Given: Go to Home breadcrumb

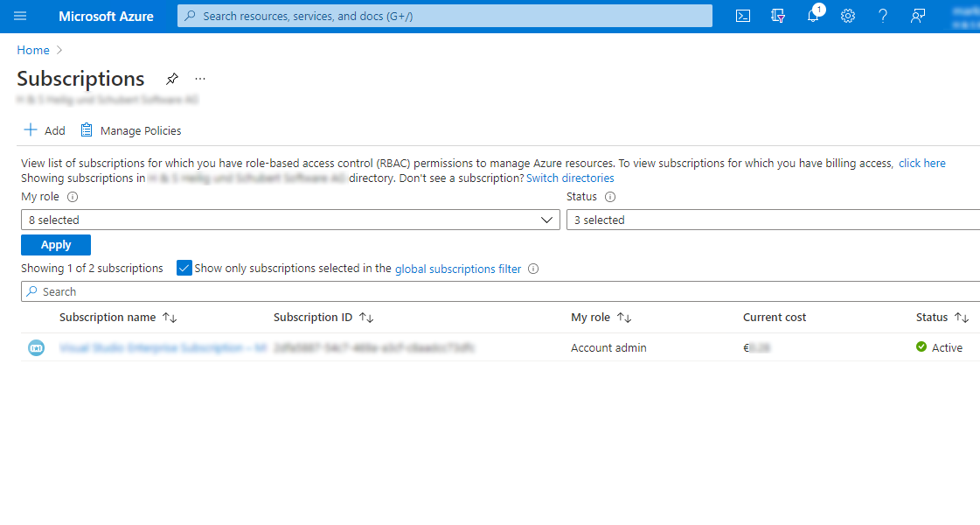Looking at the screenshot, I should click(x=33, y=50).
